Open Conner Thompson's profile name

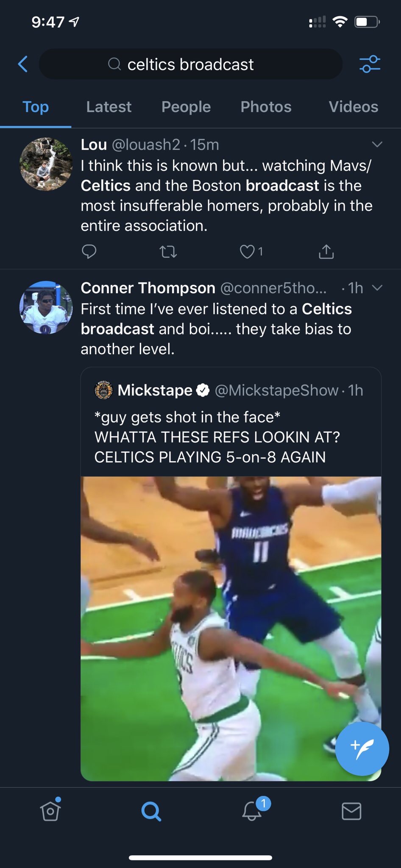coord(148,288)
